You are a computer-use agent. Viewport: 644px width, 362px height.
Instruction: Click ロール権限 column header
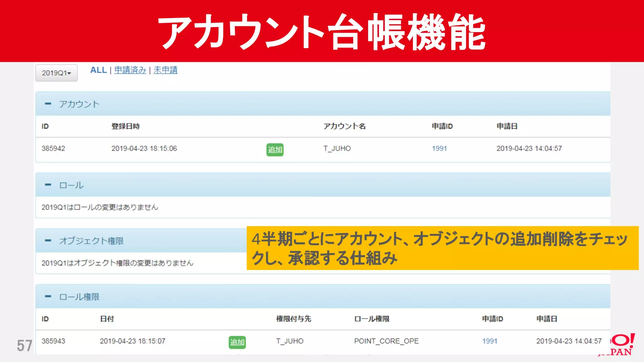372,319
